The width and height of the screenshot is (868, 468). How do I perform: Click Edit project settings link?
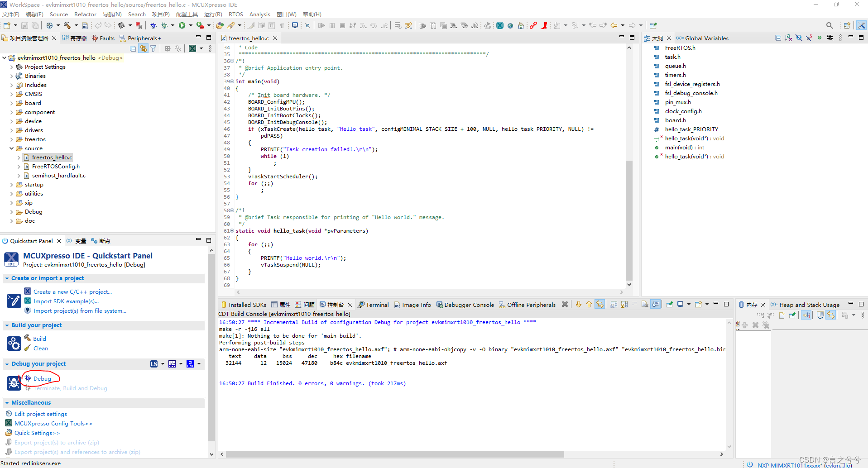(41, 414)
